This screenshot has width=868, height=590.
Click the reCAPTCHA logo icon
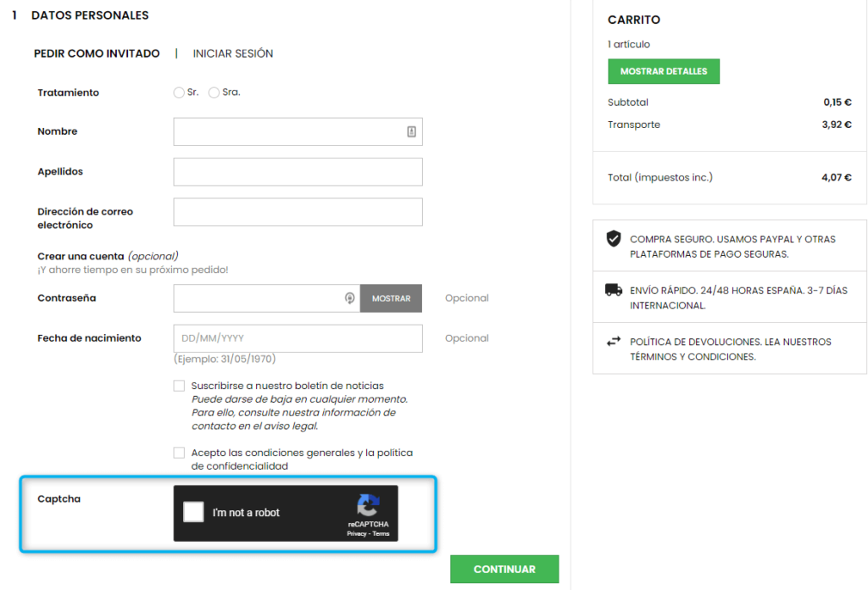tap(368, 504)
